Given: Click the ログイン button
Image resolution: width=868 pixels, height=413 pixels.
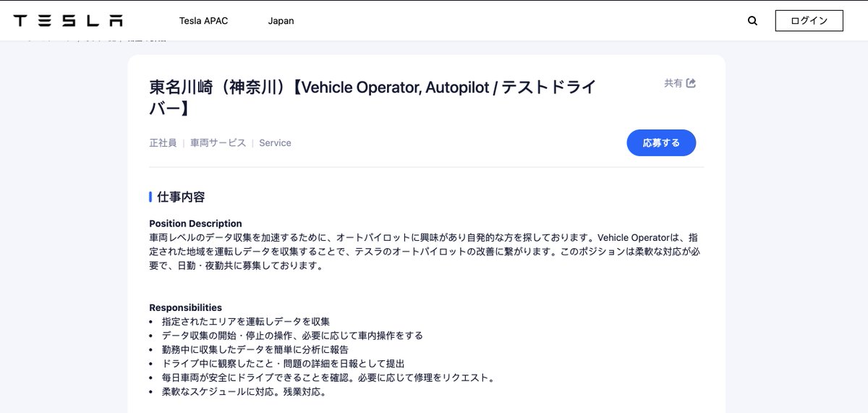Looking at the screenshot, I should (809, 21).
